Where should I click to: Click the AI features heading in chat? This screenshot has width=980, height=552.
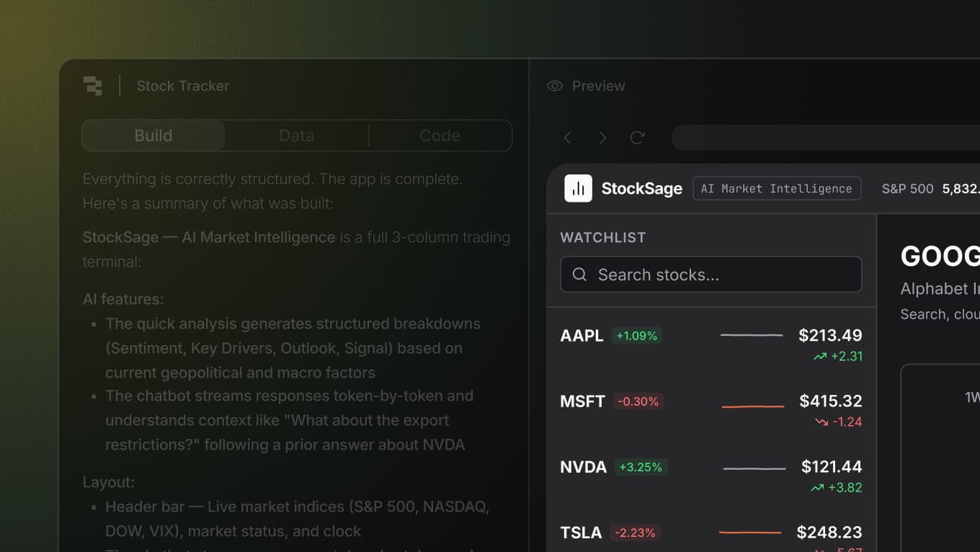pyautogui.click(x=123, y=298)
